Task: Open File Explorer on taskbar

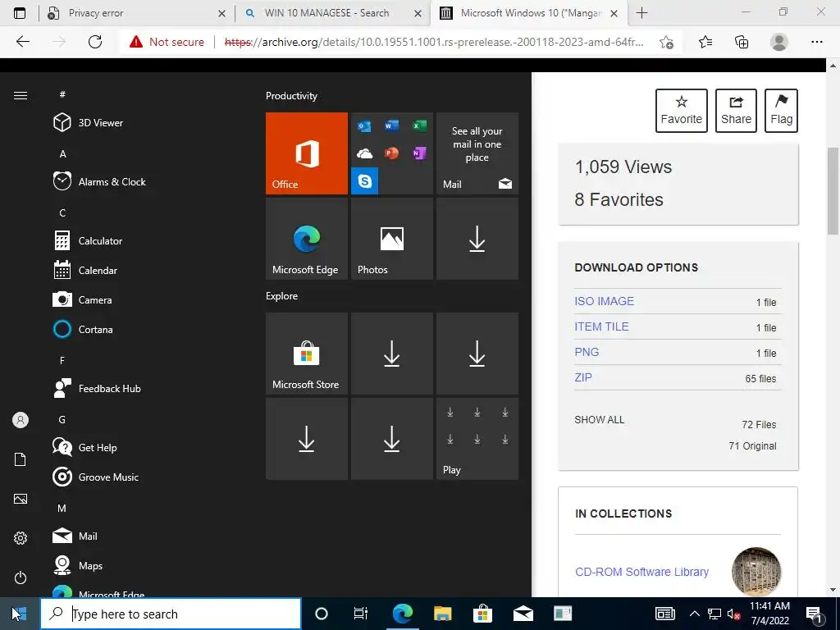Action: point(442,614)
